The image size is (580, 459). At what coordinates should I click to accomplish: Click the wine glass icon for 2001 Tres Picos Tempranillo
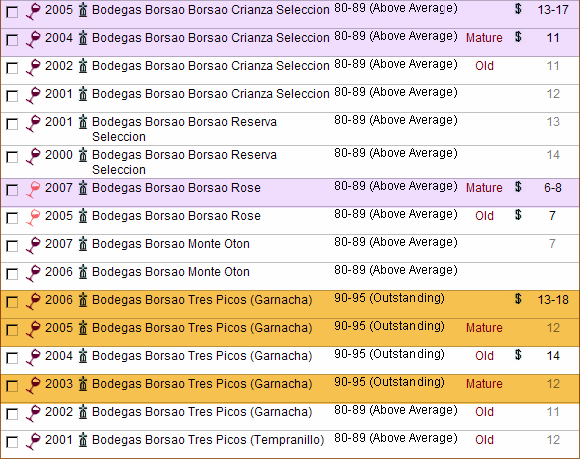coord(33,441)
